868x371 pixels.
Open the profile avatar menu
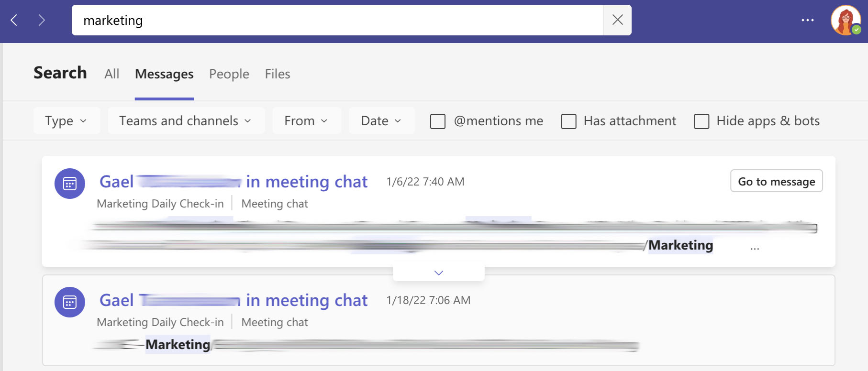pos(846,20)
